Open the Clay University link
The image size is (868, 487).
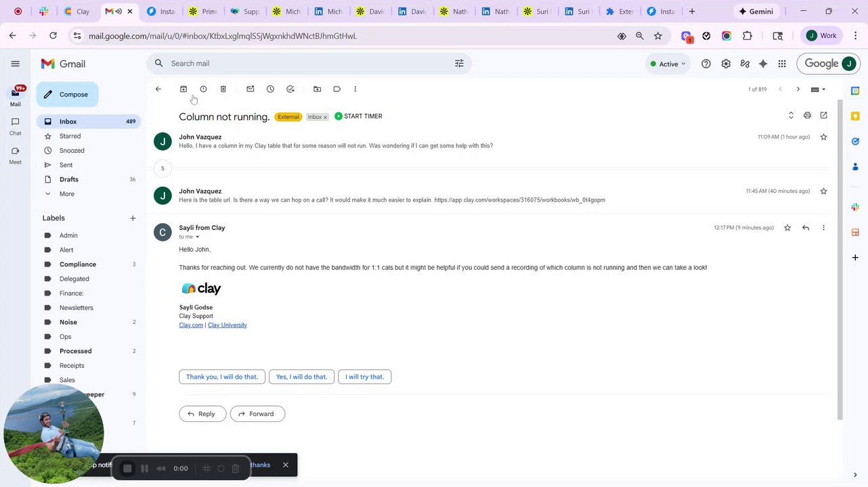(x=227, y=325)
